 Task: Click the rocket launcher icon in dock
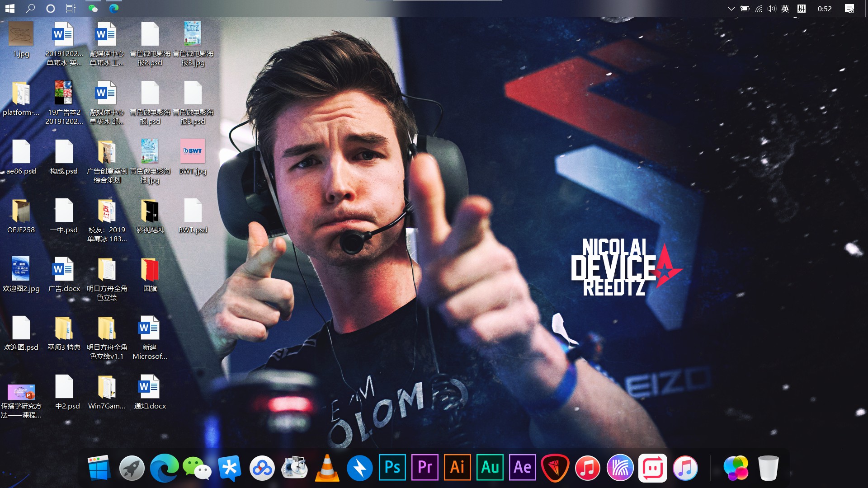click(x=132, y=468)
